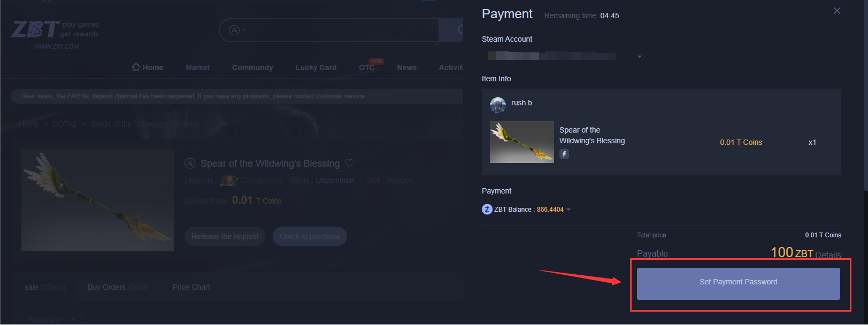Open the OTC nav item
The height and width of the screenshot is (325, 868).
367,67
